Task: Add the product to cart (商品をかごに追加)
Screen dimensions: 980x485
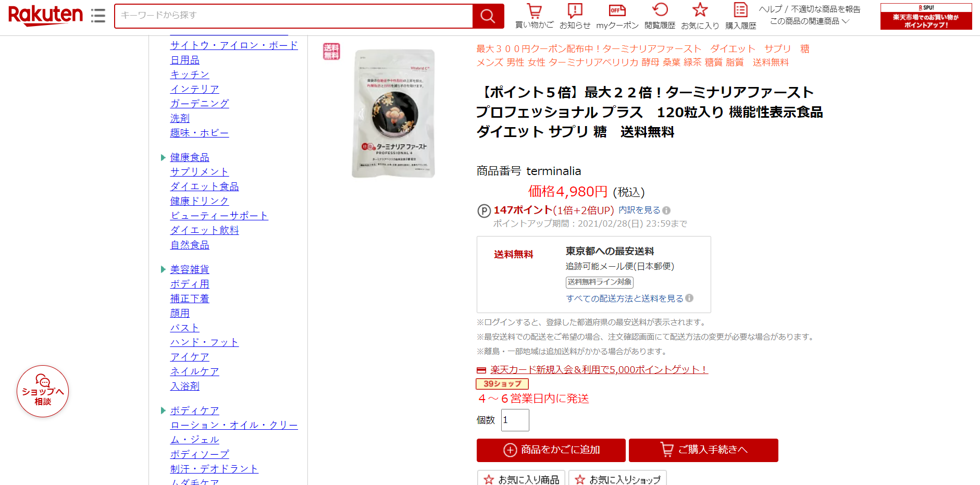Action: tap(551, 450)
